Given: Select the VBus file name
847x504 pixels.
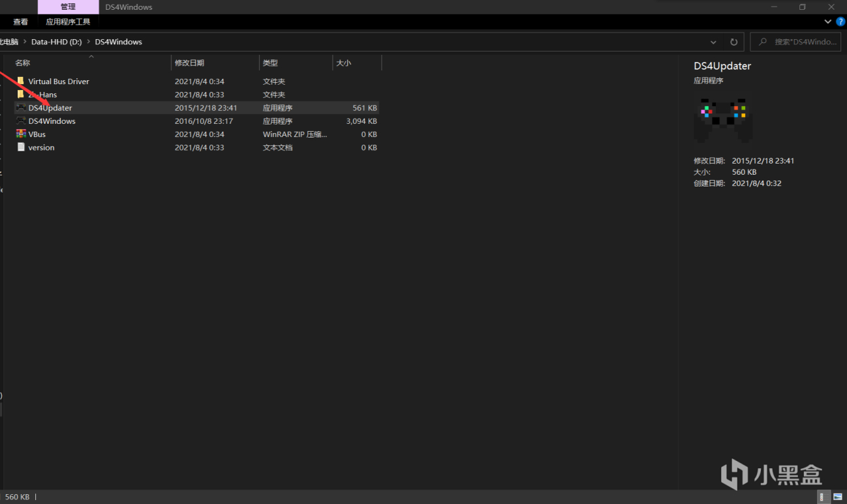Looking at the screenshot, I should (37, 134).
